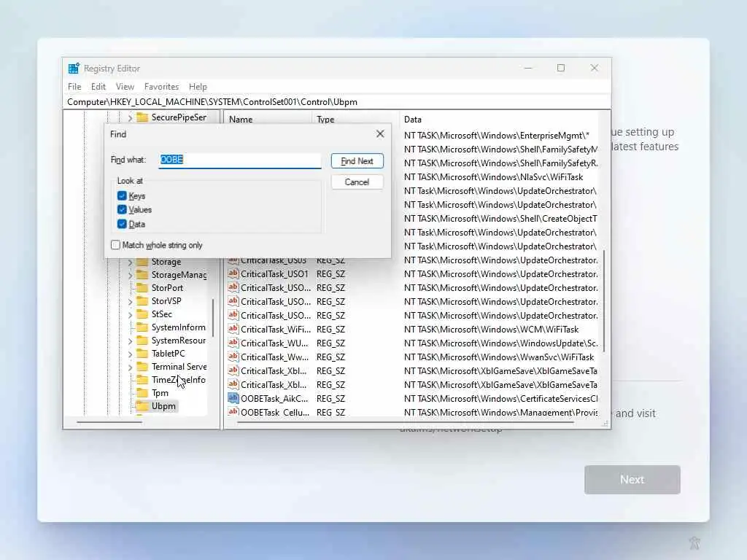The image size is (747, 560).
Task: Select the StorPort folder icon
Action: pyautogui.click(x=142, y=287)
